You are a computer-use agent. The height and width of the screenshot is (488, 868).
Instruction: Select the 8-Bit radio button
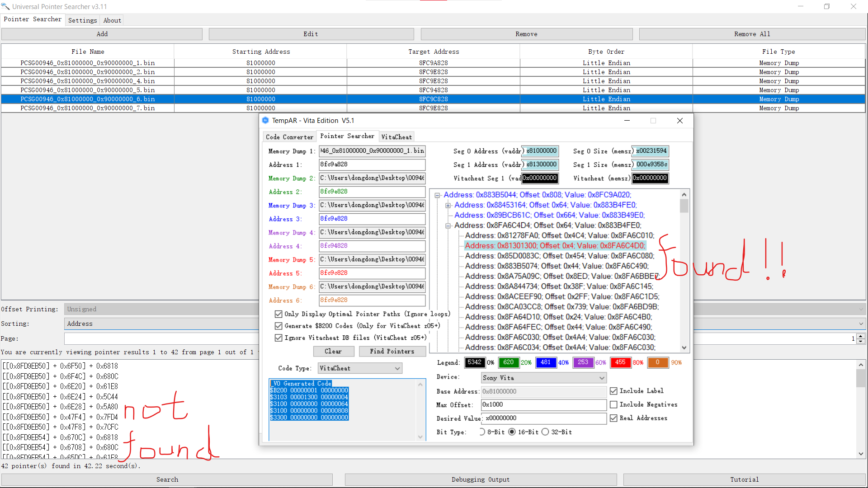482,432
